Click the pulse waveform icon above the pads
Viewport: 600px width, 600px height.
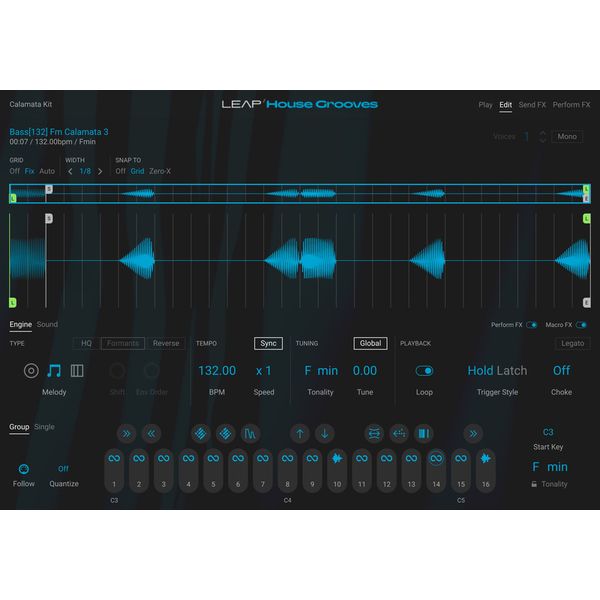click(250, 434)
